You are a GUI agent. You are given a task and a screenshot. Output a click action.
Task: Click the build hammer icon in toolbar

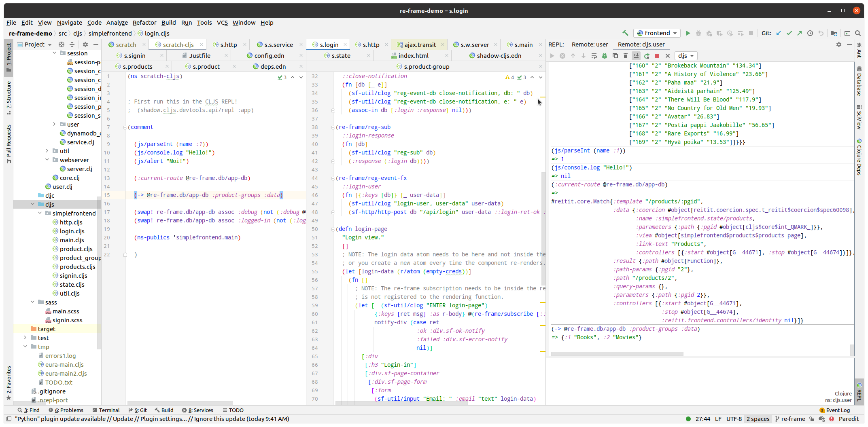625,33
